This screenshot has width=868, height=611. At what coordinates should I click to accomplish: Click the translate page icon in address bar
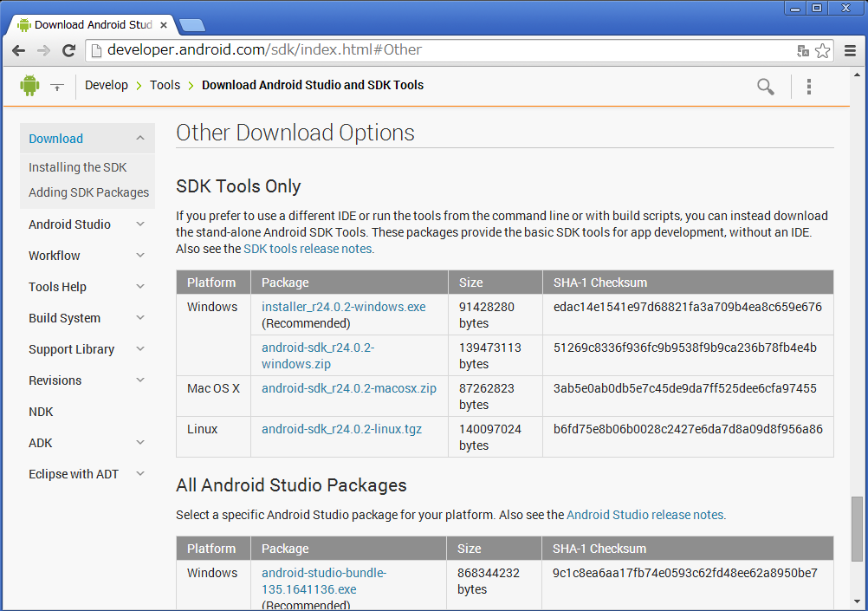803,51
